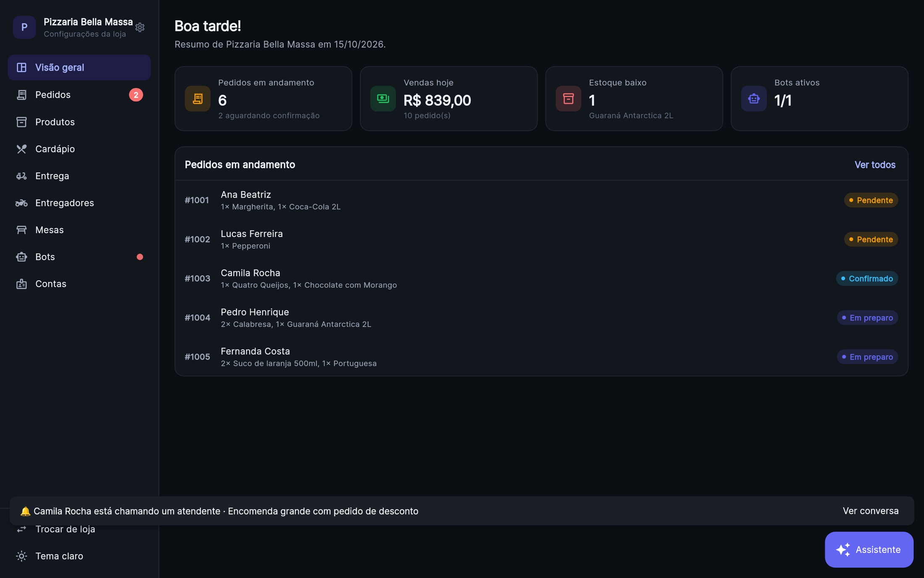Click the Pizzaria Bella Massa avatar P
The image size is (924, 578).
pyautogui.click(x=24, y=27)
